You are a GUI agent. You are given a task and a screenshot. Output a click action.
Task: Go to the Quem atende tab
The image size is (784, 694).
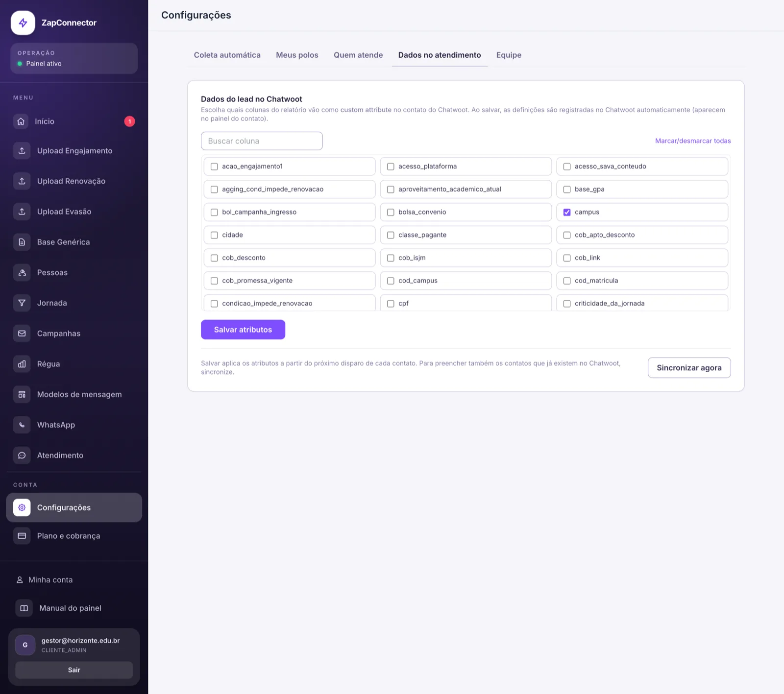(358, 55)
